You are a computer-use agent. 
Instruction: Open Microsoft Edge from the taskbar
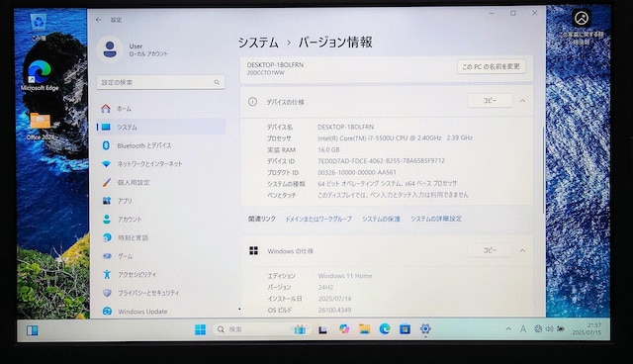[x=385, y=329]
